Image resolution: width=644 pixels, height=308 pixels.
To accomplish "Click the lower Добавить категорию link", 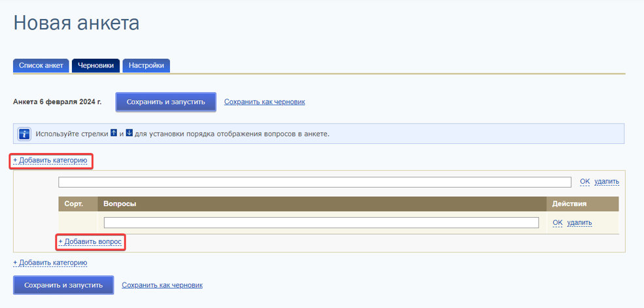I will [x=50, y=262].
